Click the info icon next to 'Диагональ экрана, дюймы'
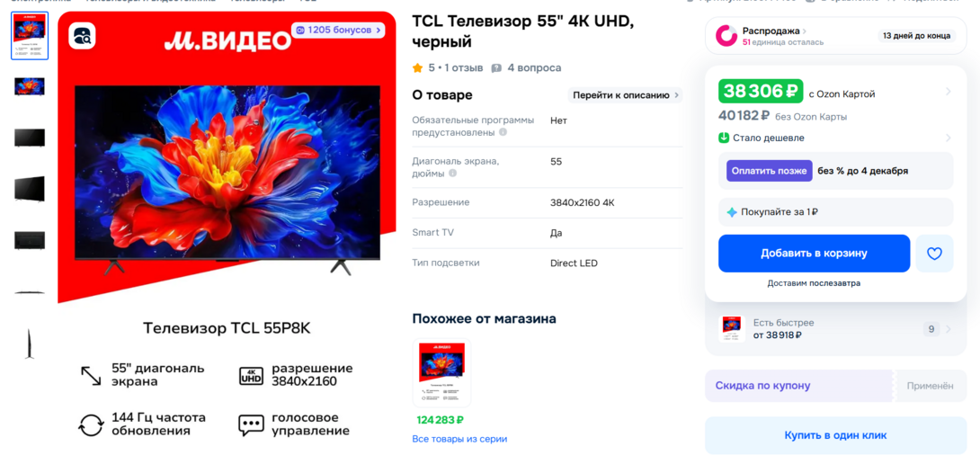This screenshot has height=455, width=980. pos(453,174)
